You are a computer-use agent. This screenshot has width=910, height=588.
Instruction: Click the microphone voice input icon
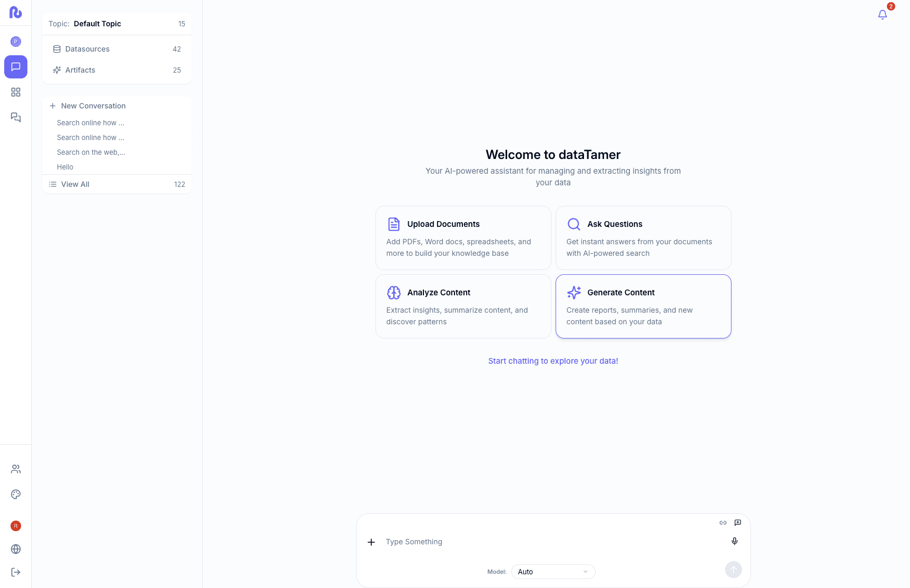click(x=735, y=541)
